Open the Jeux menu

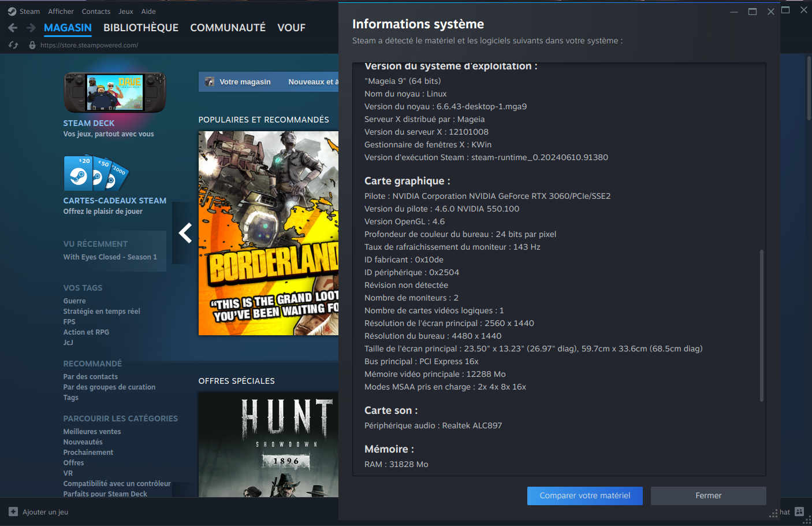tap(126, 12)
